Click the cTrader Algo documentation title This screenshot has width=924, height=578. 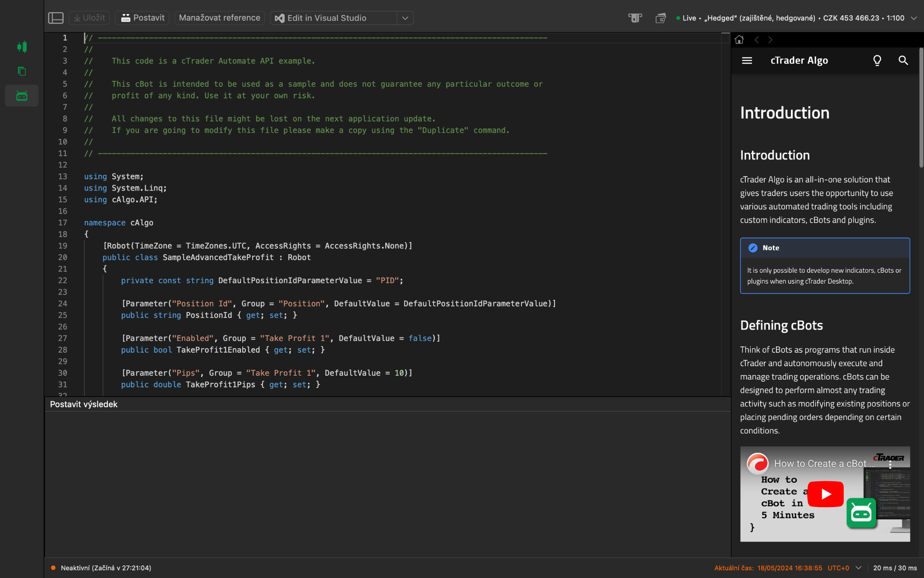click(799, 61)
